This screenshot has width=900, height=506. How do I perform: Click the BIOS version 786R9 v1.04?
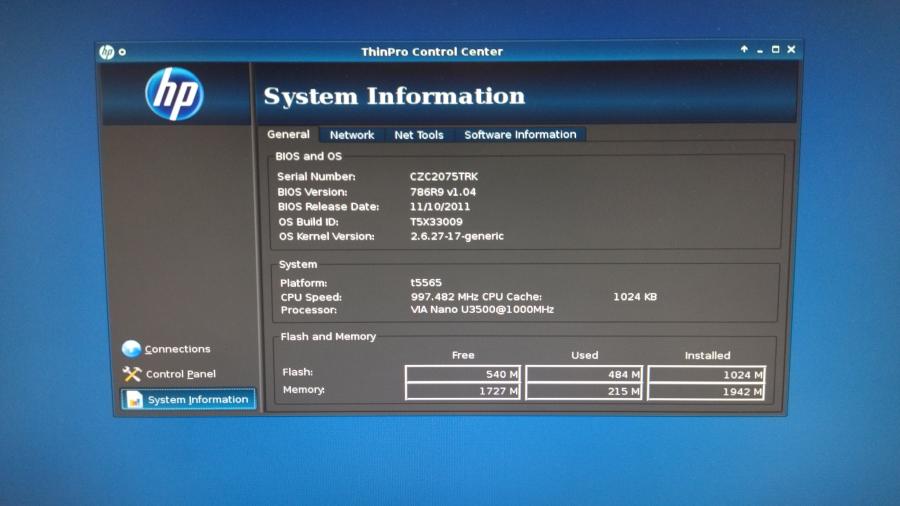click(x=443, y=192)
